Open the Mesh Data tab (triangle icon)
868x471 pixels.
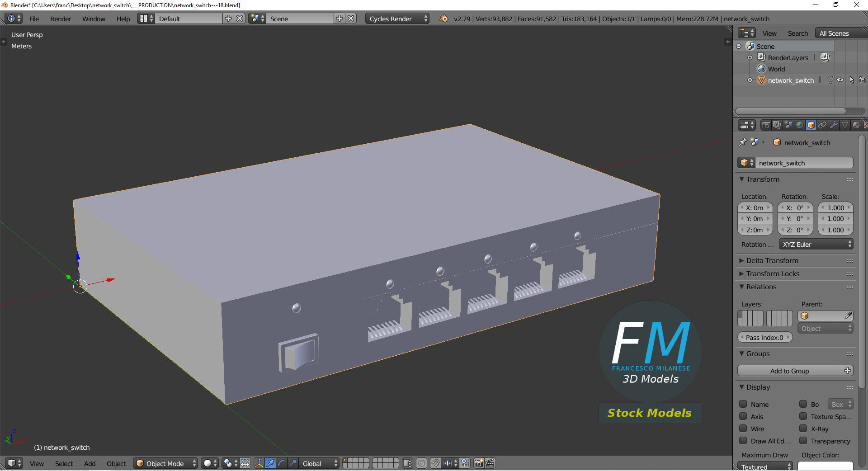pyautogui.click(x=845, y=125)
